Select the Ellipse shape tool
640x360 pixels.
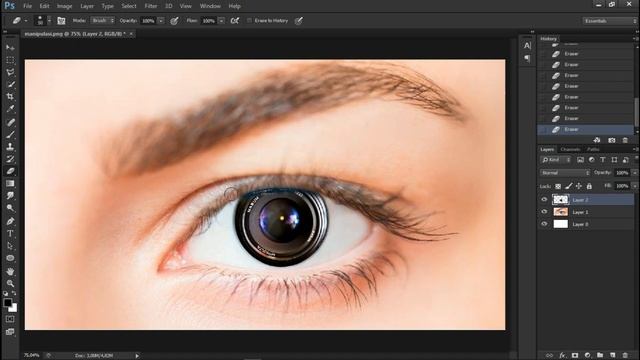10,258
